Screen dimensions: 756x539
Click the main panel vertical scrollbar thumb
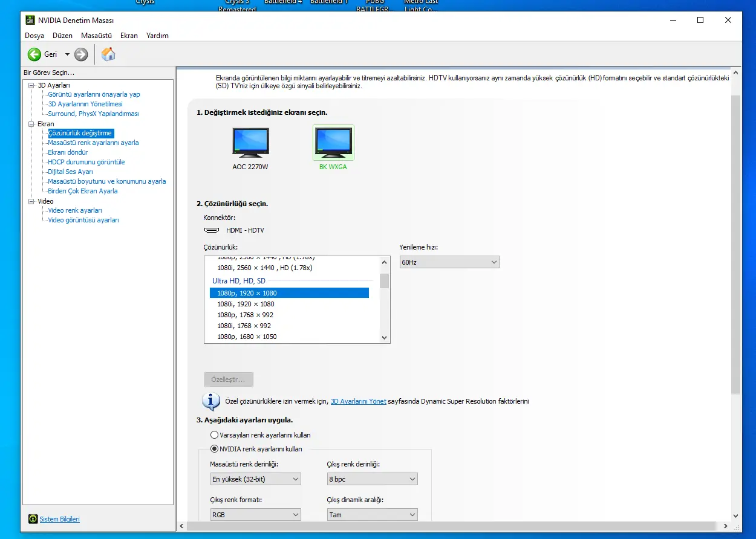[736, 244]
